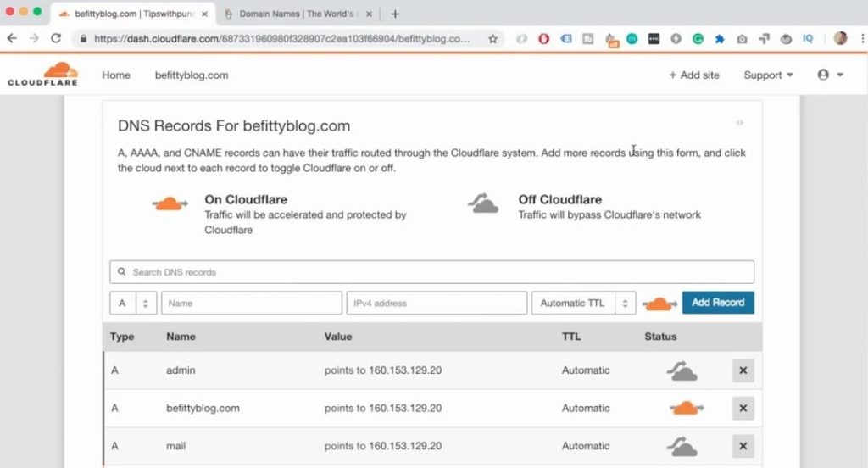
Task: Click the Add Record button
Action: click(718, 303)
